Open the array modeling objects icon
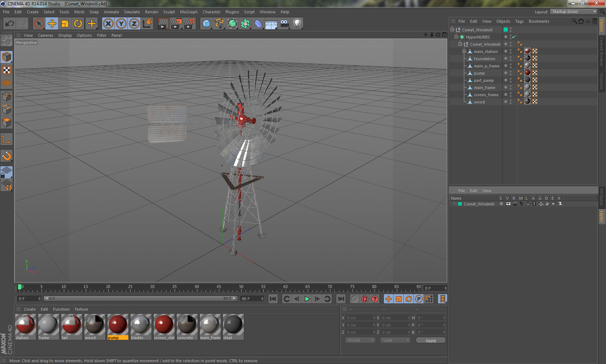This screenshot has width=606, height=364. click(245, 24)
